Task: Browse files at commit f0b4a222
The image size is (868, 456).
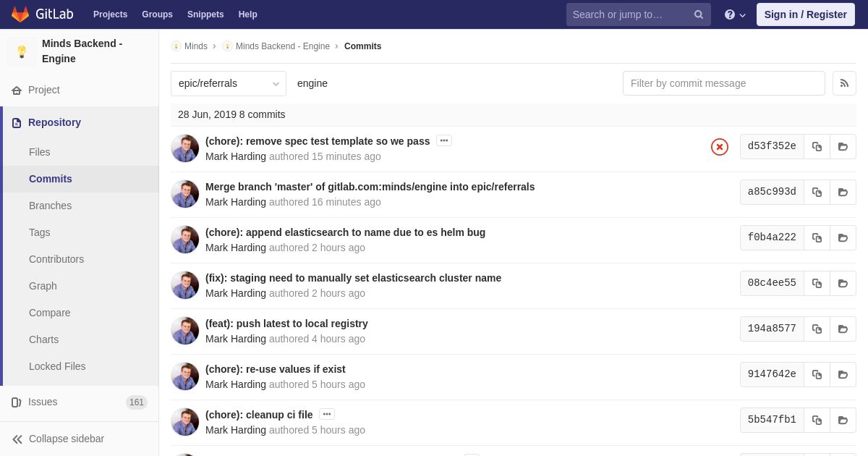Action: (843, 237)
